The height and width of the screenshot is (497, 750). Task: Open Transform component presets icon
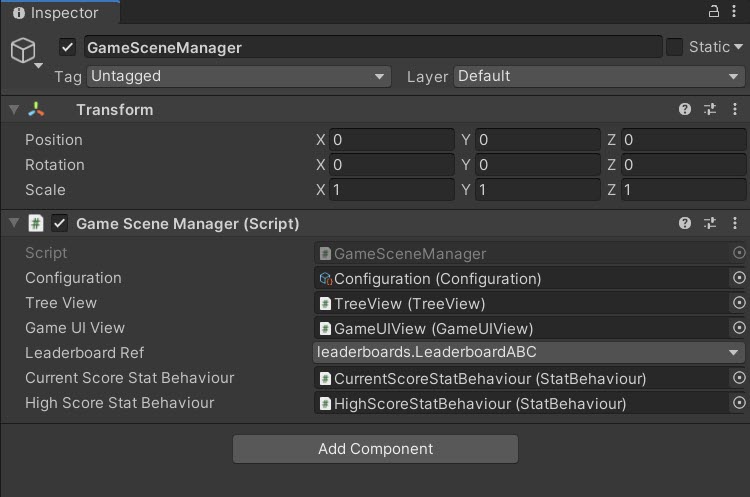click(x=711, y=110)
